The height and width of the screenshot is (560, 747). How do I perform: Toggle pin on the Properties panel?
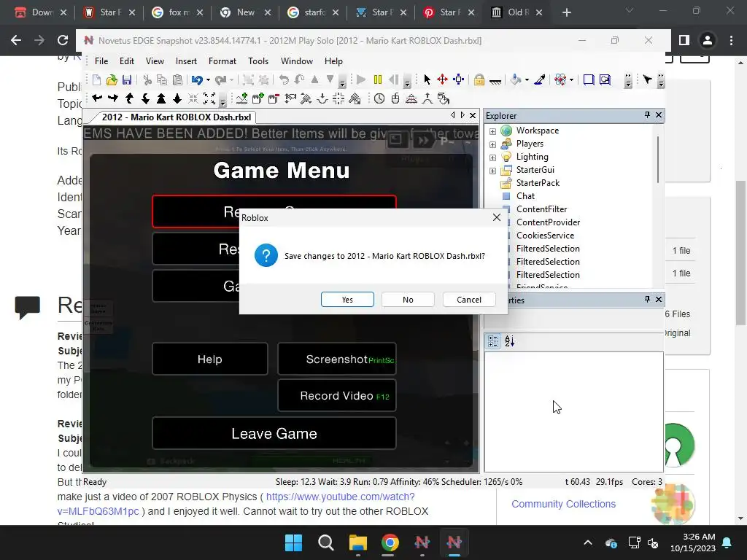pos(647,299)
